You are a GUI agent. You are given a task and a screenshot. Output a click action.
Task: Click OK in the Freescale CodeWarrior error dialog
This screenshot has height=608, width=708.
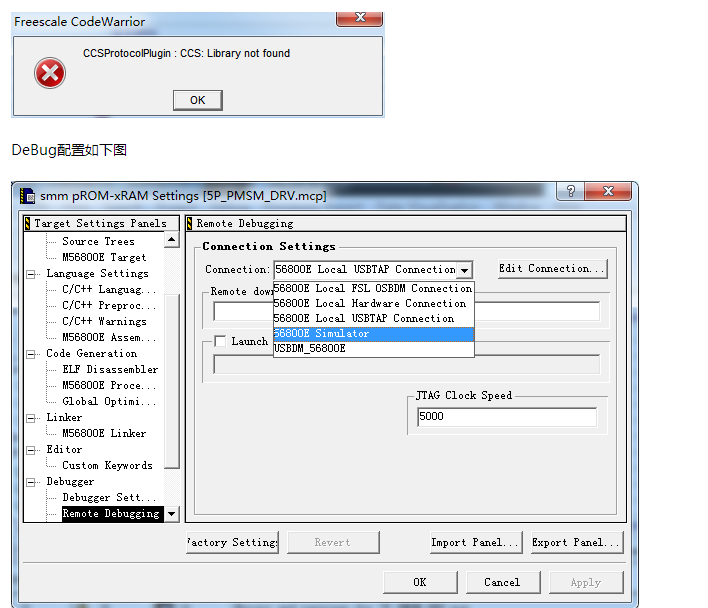point(197,100)
